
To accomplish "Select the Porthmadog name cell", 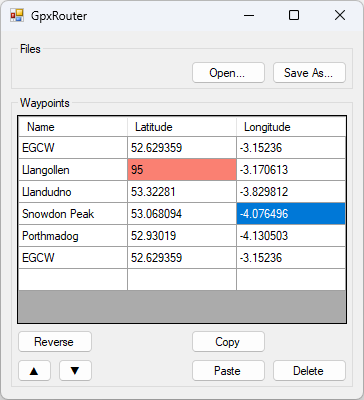I will click(73, 236).
